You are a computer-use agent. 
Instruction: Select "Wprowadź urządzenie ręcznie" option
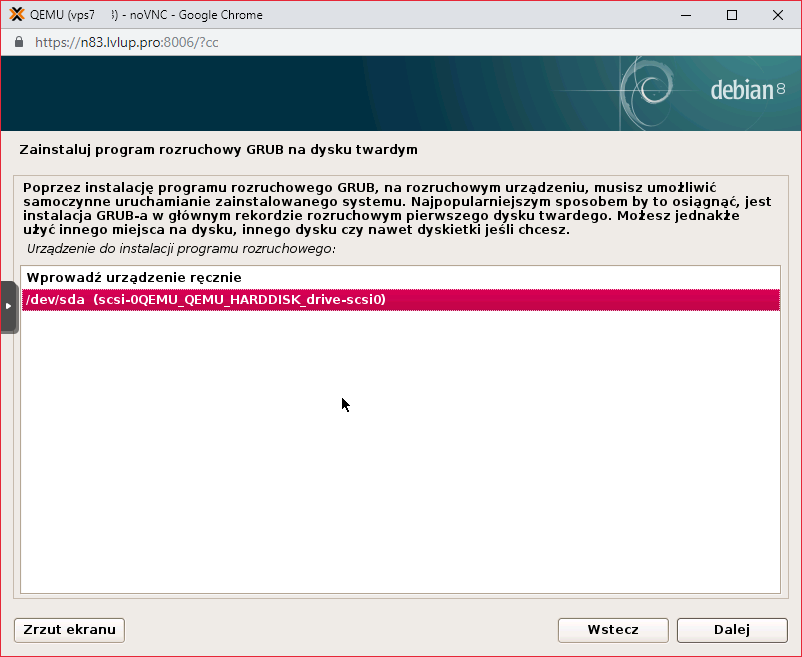134,277
